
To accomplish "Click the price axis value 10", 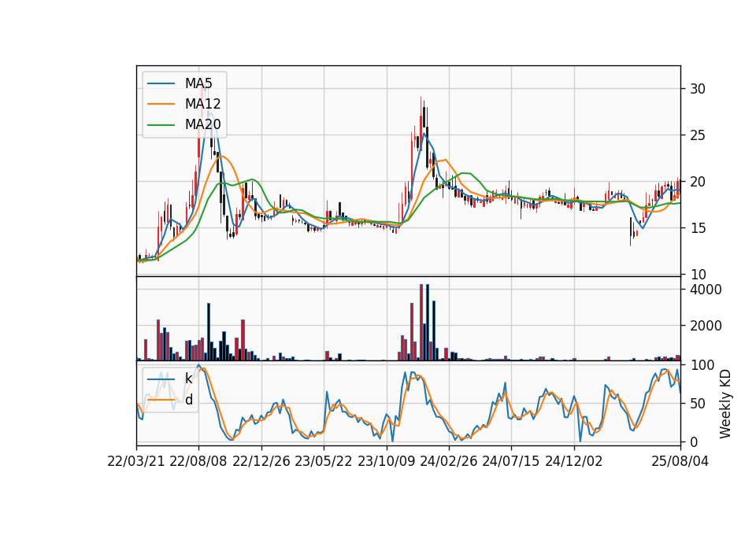I will pos(698,275).
